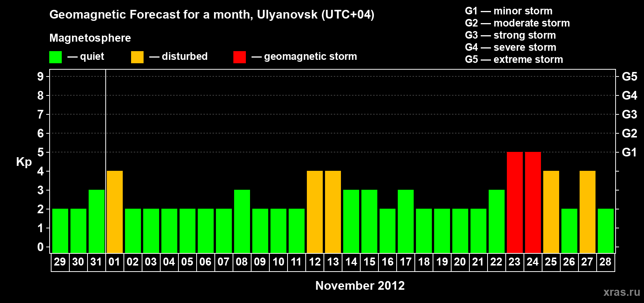644x303 pixels.
Task: Select the orange bar for day 01
Action: click(x=115, y=212)
